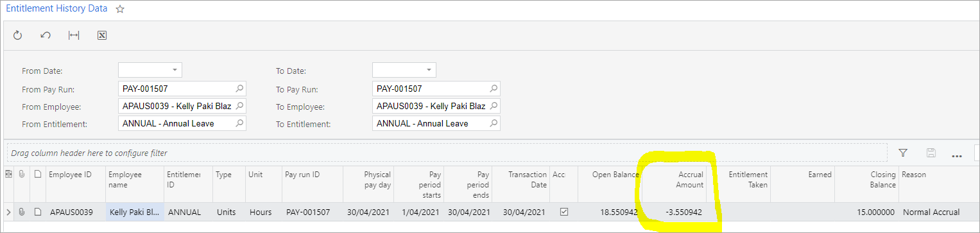The image size is (980, 233).
Task: Click To Entitlement Annual Leave field
Action: [436, 123]
